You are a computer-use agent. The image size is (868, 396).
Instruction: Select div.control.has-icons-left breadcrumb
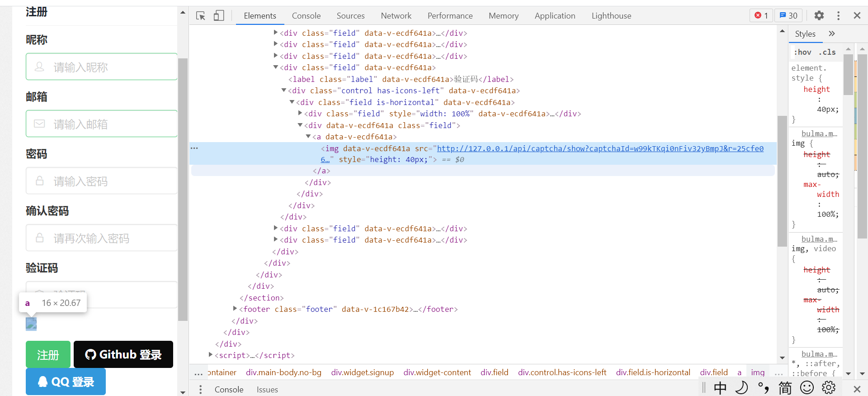pyautogui.click(x=562, y=372)
